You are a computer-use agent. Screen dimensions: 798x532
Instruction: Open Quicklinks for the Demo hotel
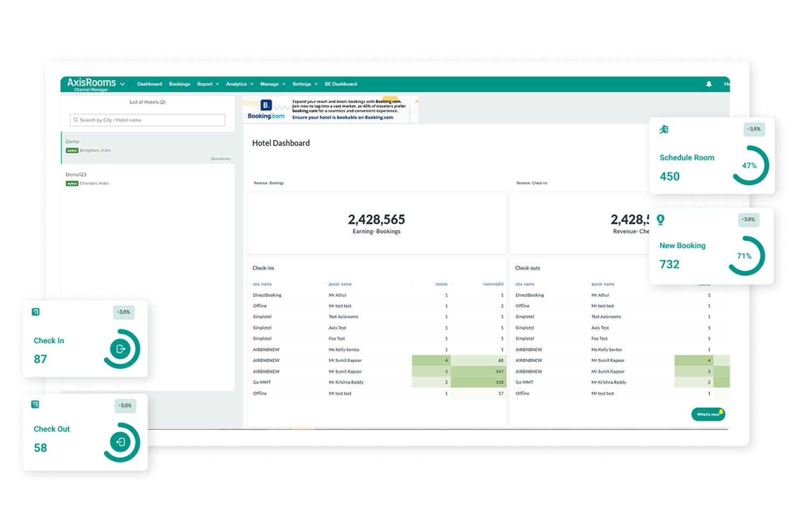[x=221, y=158]
